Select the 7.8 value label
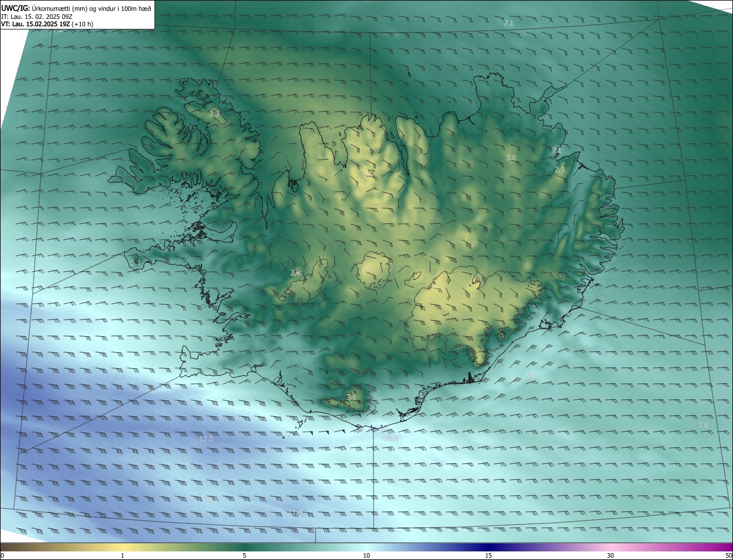 [703, 425]
